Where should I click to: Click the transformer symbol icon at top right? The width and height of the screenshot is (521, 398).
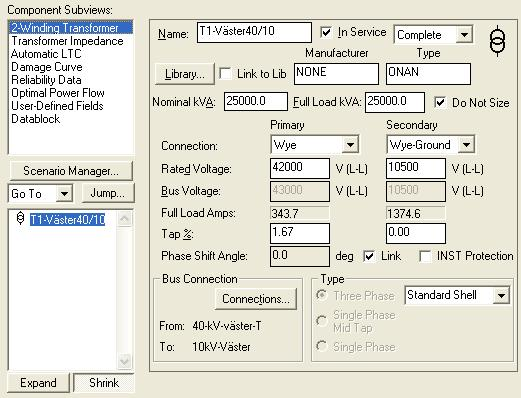click(x=497, y=41)
